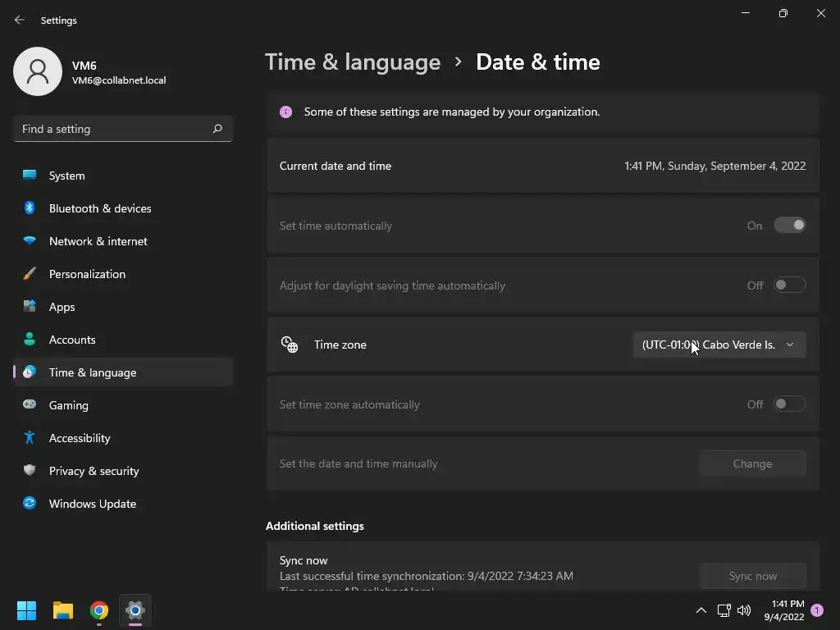This screenshot has height=630, width=840.
Task: Click the Gaming controller icon
Action: [30, 405]
